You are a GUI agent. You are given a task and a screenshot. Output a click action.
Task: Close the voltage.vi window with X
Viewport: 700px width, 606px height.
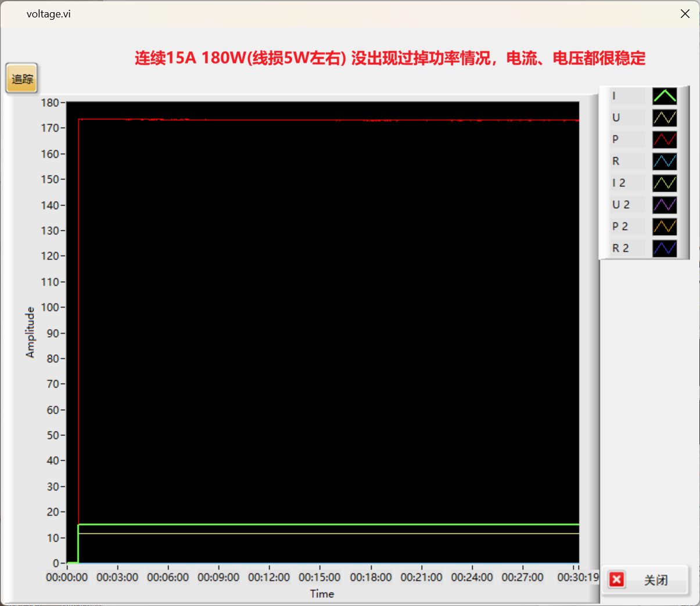pos(685,14)
